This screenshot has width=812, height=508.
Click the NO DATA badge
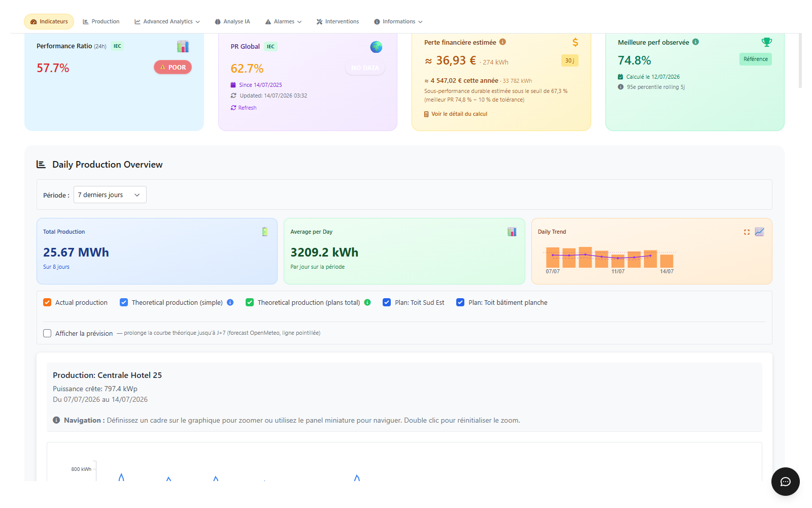365,68
